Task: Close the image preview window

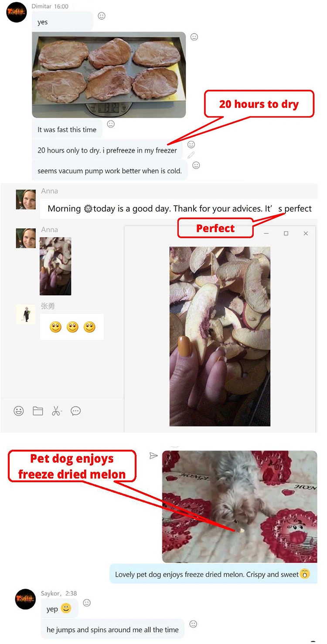Action: coord(306,234)
